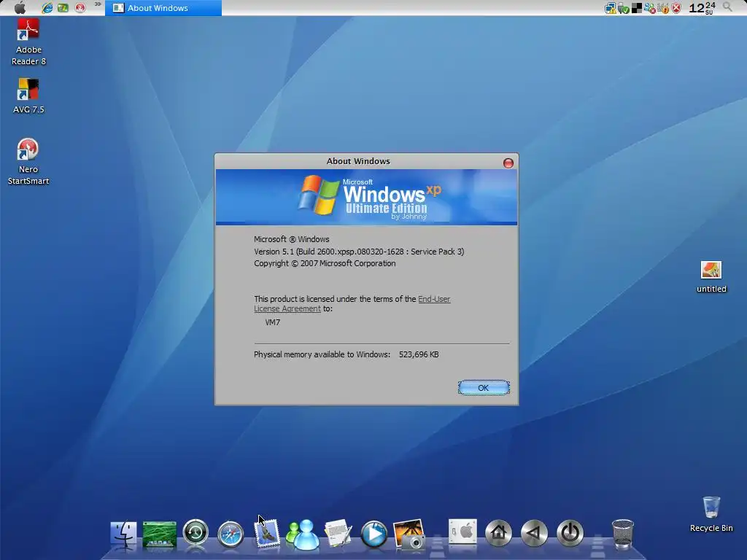Screen dimensions: 747x560
Task: Click the green quick launch icon
Action: pyautogui.click(x=63, y=7)
